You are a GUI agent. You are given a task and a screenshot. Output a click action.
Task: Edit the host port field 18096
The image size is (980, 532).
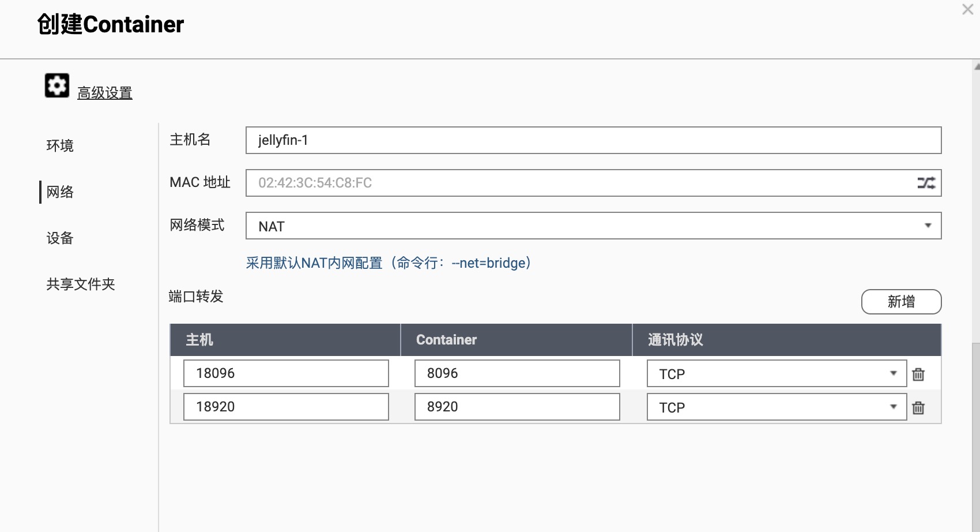coord(286,373)
